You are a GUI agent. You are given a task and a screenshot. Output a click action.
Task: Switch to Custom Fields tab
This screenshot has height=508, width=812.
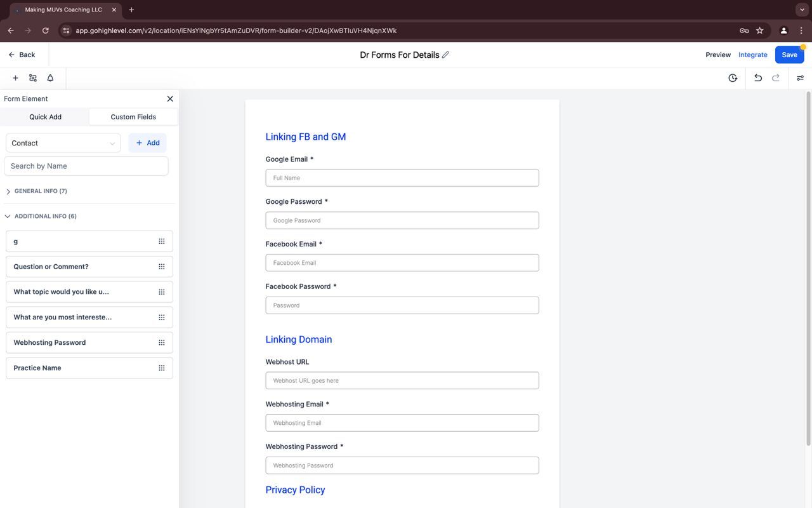[x=133, y=117]
